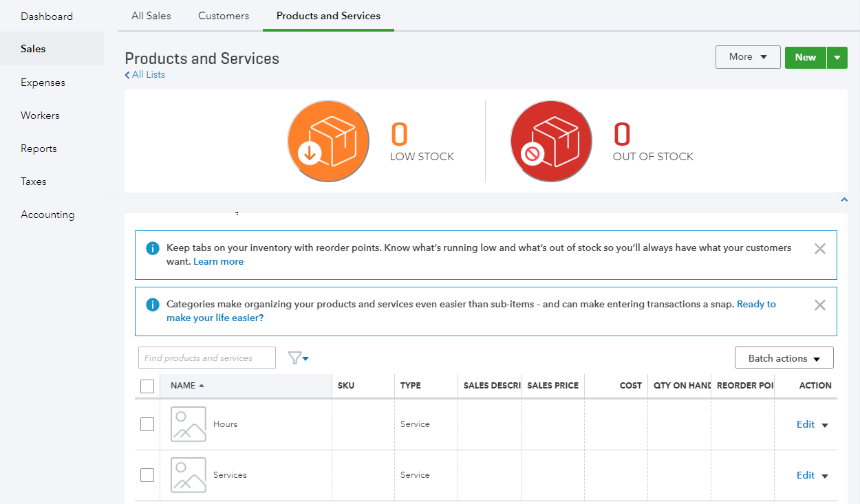
Task: Collapse the stock summary panel with the blue chevron
Action: [844, 199]
